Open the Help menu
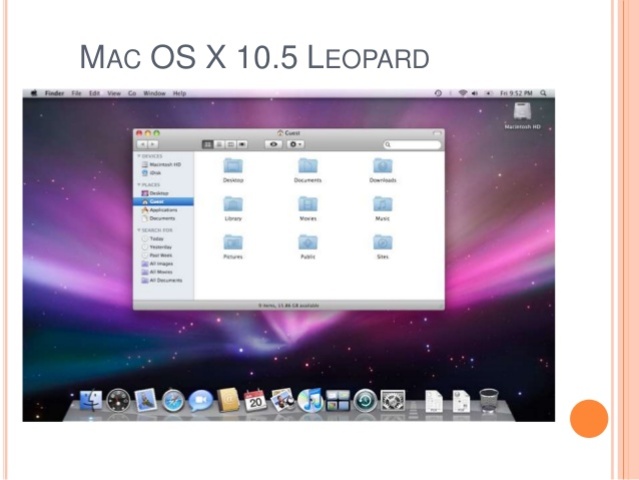 pos(179,93)
